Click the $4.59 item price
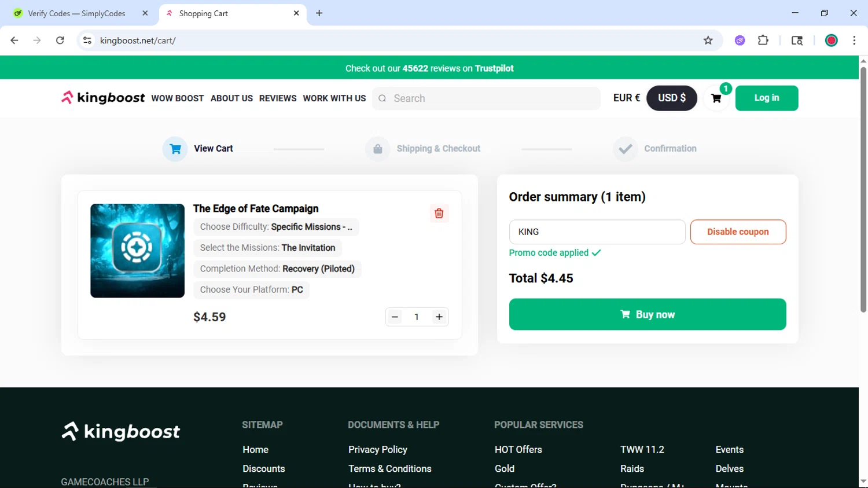This screenshot has height=488, width=868. click(x=209, y=317)
